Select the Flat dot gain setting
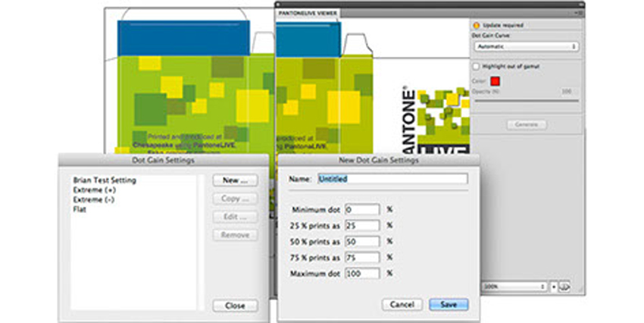The image size is (644, 323). coord(80,208)
